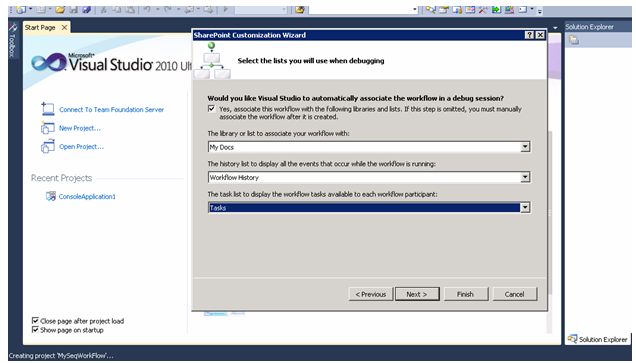Click the Open File folder icon
636x363 pixels.
tap(60, 9)
